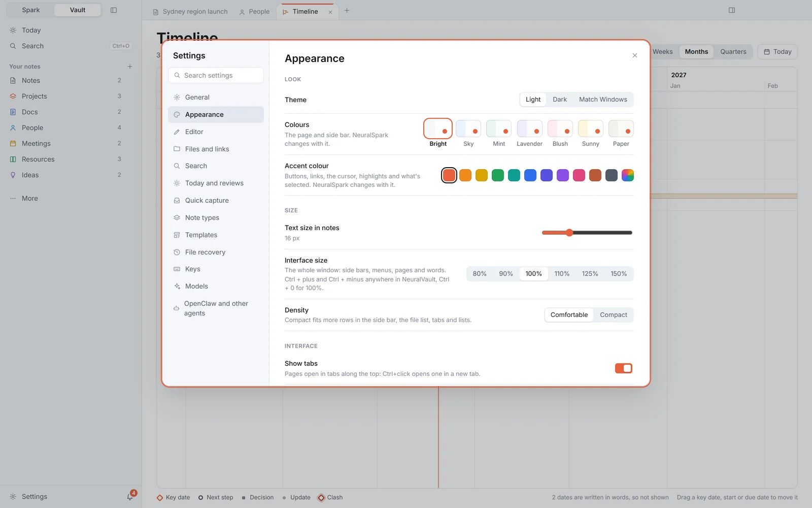Click the Search magnifier icon in sidebar

(13, 46)
